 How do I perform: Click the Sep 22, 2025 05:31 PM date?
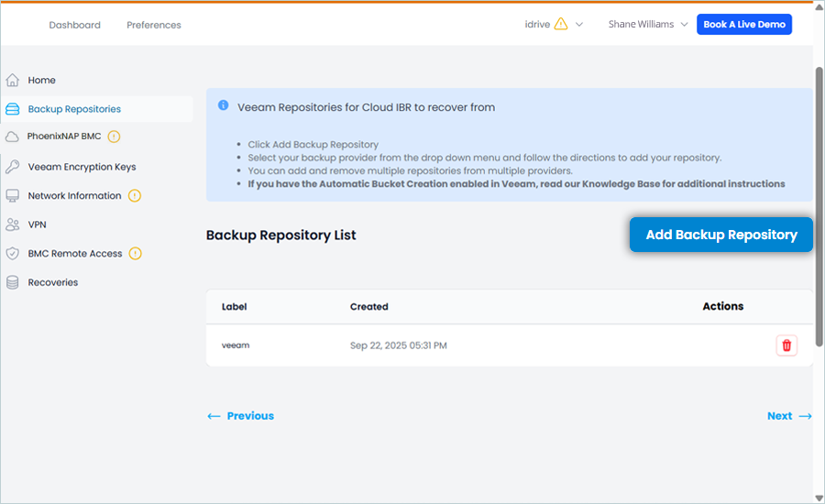click(399, 345)
